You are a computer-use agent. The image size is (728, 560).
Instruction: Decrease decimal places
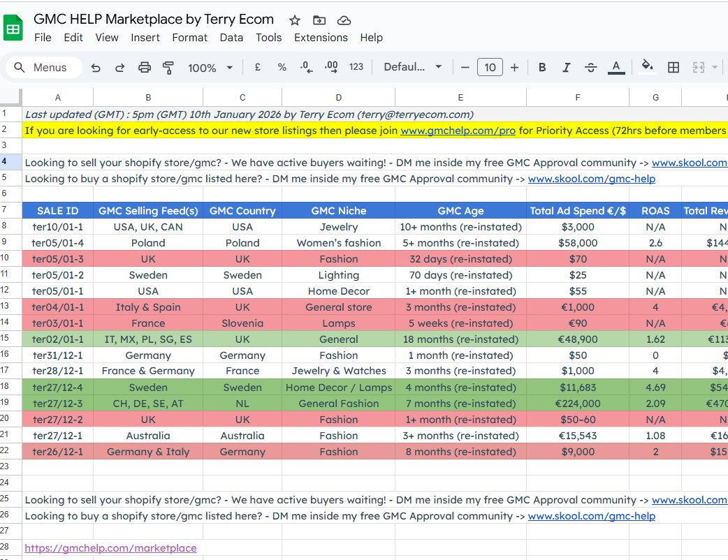[306, 67]
